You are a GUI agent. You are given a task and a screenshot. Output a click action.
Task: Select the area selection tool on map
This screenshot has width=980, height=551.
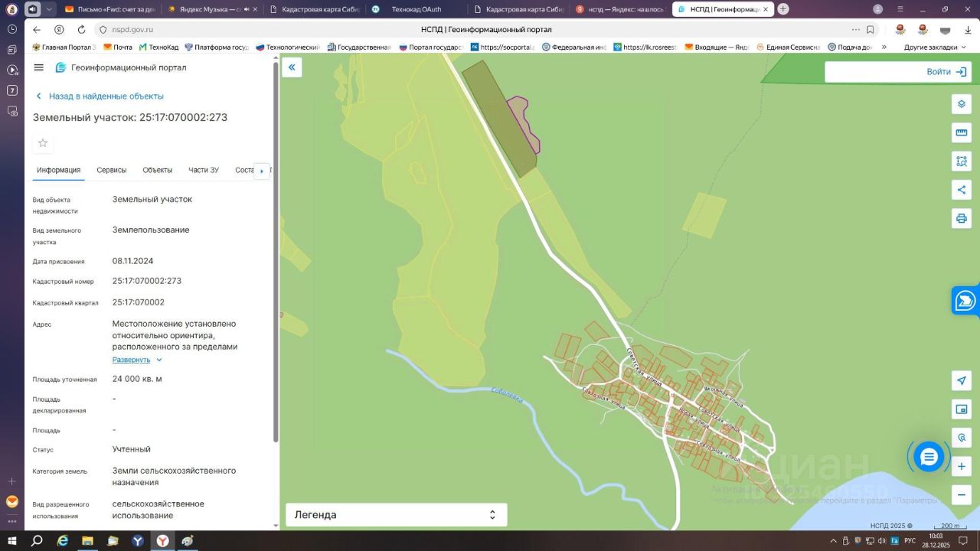point(962,161)
